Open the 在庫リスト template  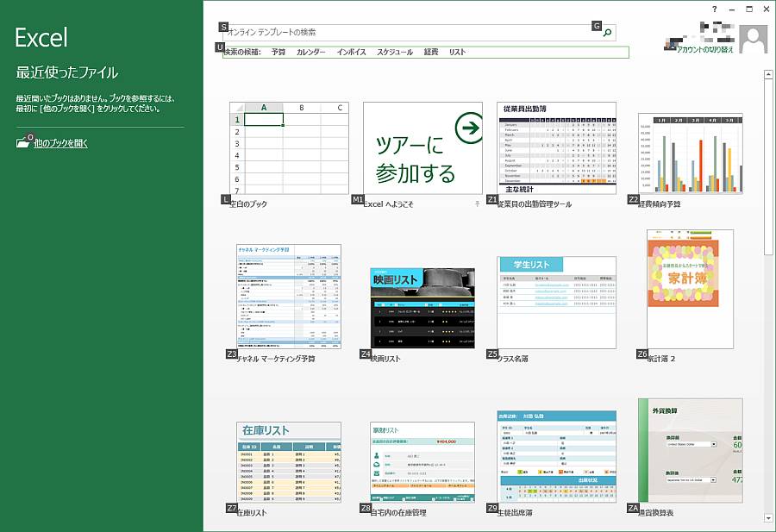click(289, 462)
